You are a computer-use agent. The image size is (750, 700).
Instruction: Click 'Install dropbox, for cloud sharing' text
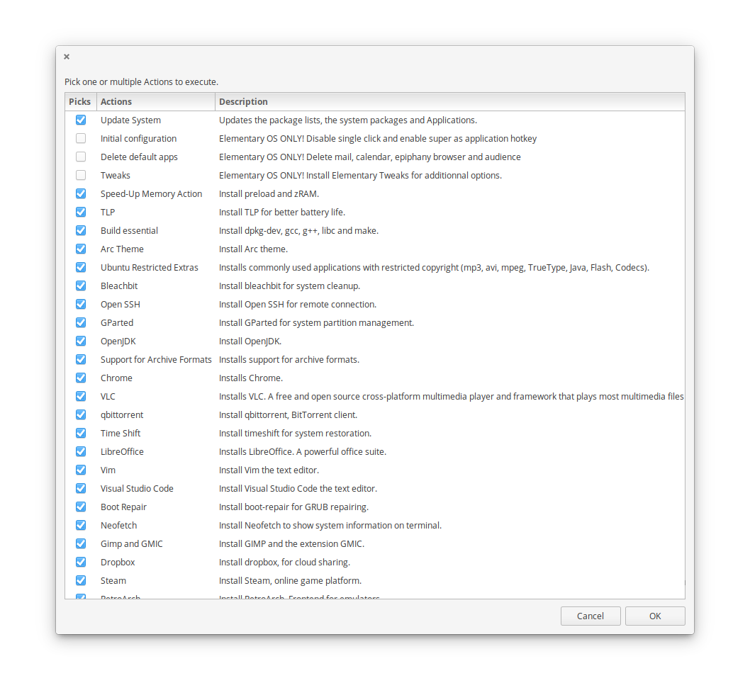point(284,563)
